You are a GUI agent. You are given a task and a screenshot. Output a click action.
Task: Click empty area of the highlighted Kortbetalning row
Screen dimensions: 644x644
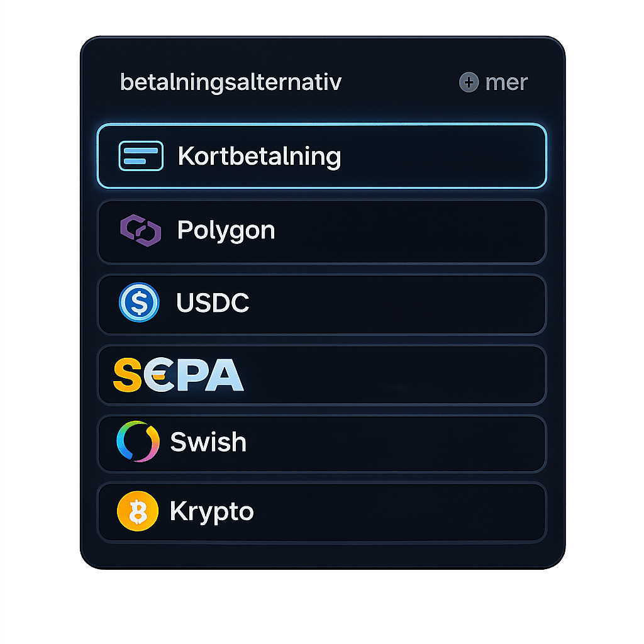[440, 156]
